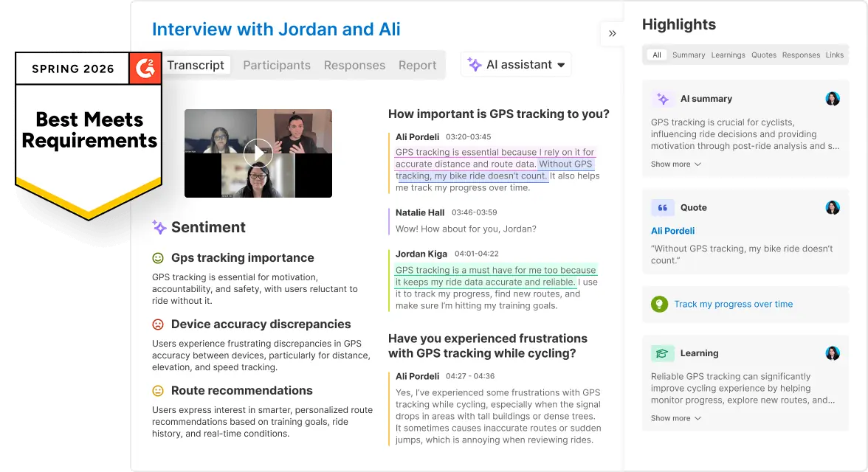Click the happy face sentiment icon
Viewport: 868px width, 472px height.
click(158, 258)
